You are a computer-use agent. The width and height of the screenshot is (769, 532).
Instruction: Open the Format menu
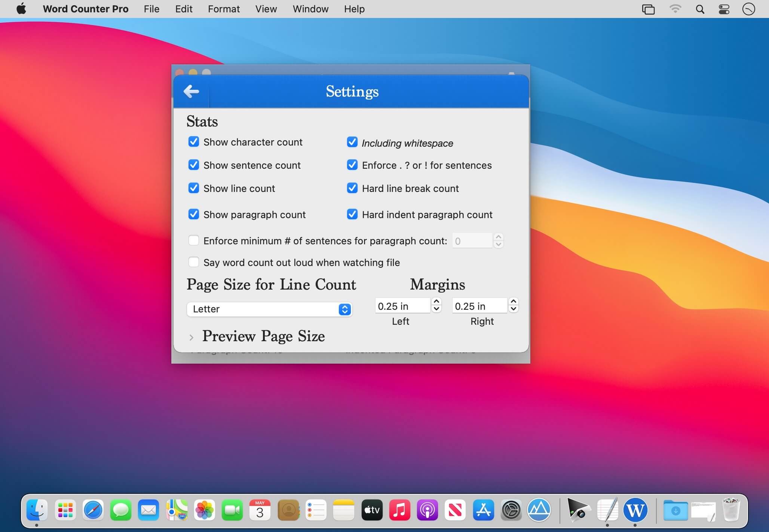(224, 9)
